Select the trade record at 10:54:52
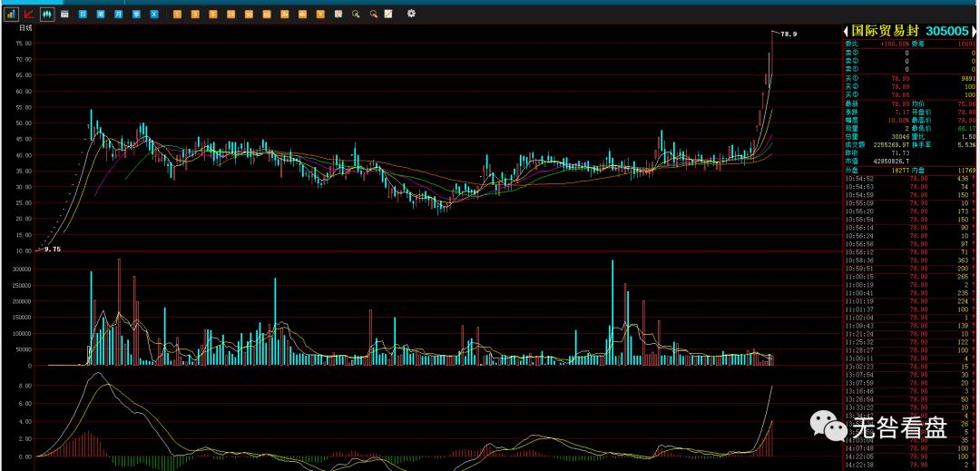 (909, 179)
